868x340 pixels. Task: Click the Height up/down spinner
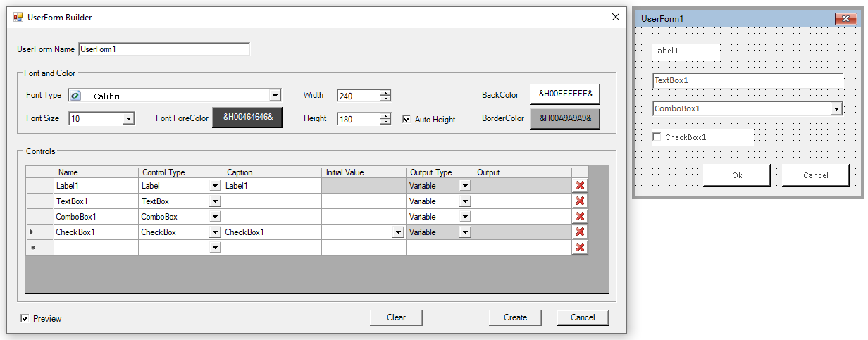[385, 119]
